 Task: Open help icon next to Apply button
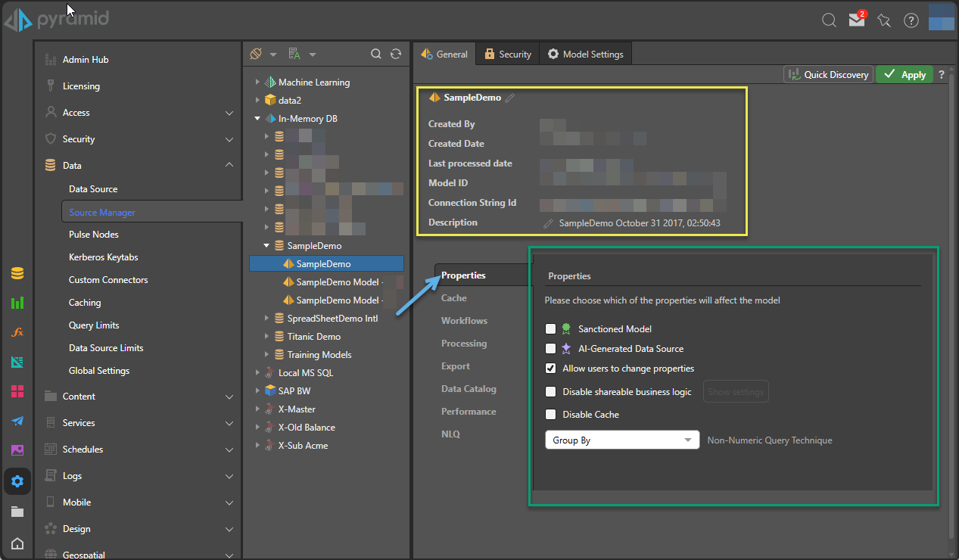(942, 74)
